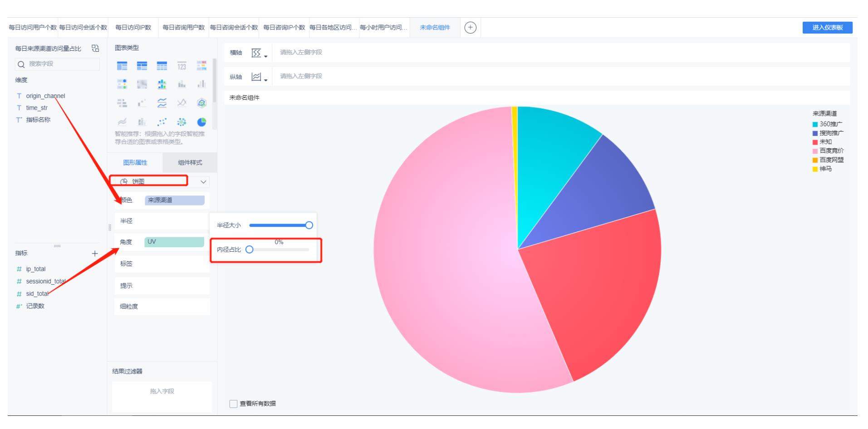Screen dimensions: 868x429
Task: Select the multi-series column chart icon
Action: [x=202, y=84]
